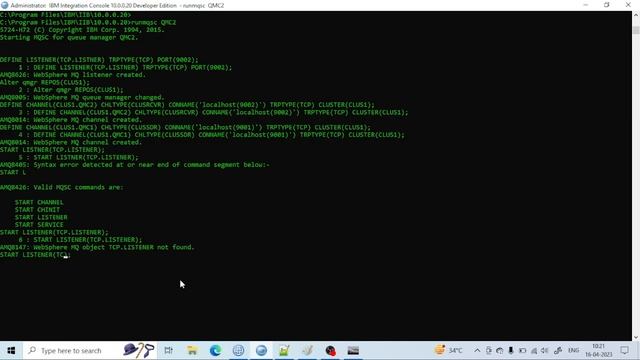
Task: Open the network tray icon
Action: (533, 351)
